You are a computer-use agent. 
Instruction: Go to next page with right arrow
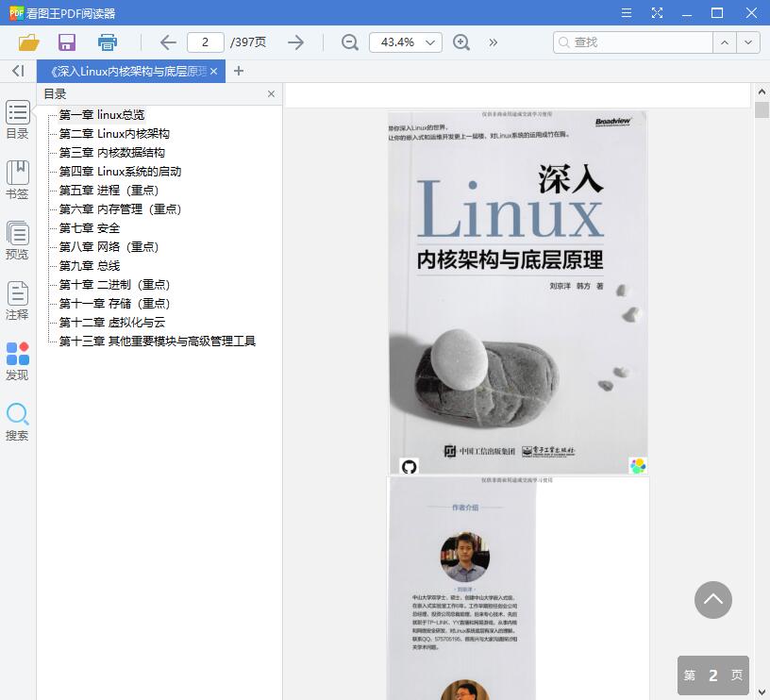(295, 42)
